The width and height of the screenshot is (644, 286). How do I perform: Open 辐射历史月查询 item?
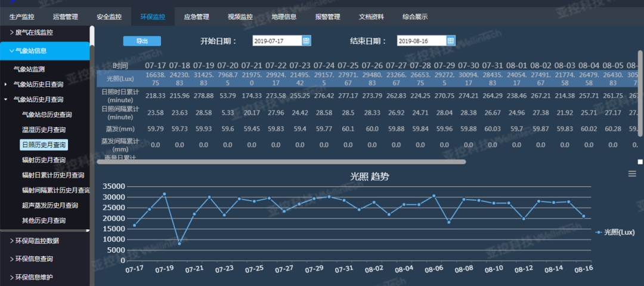pyautogui.click(x=44, y=159)
